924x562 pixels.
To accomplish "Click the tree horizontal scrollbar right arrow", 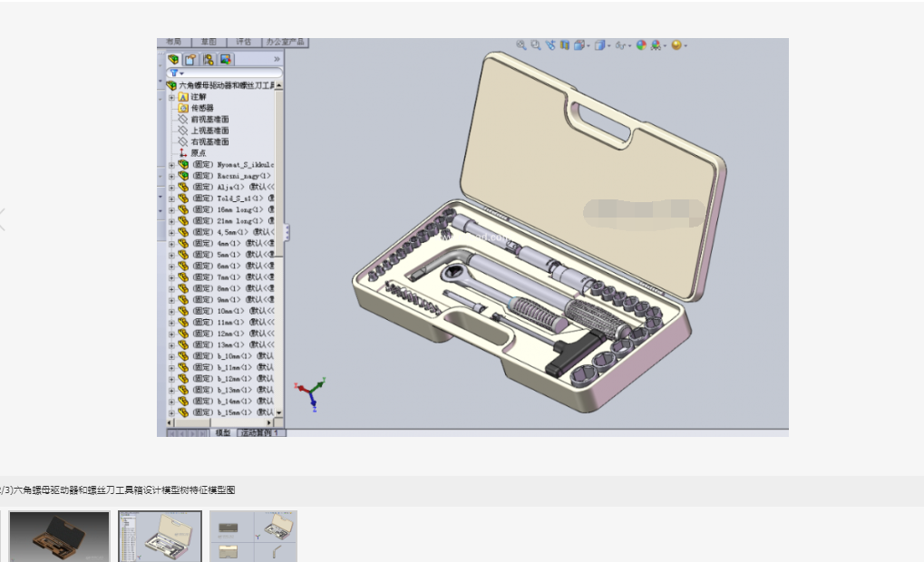I will click(x=269, y=423).
